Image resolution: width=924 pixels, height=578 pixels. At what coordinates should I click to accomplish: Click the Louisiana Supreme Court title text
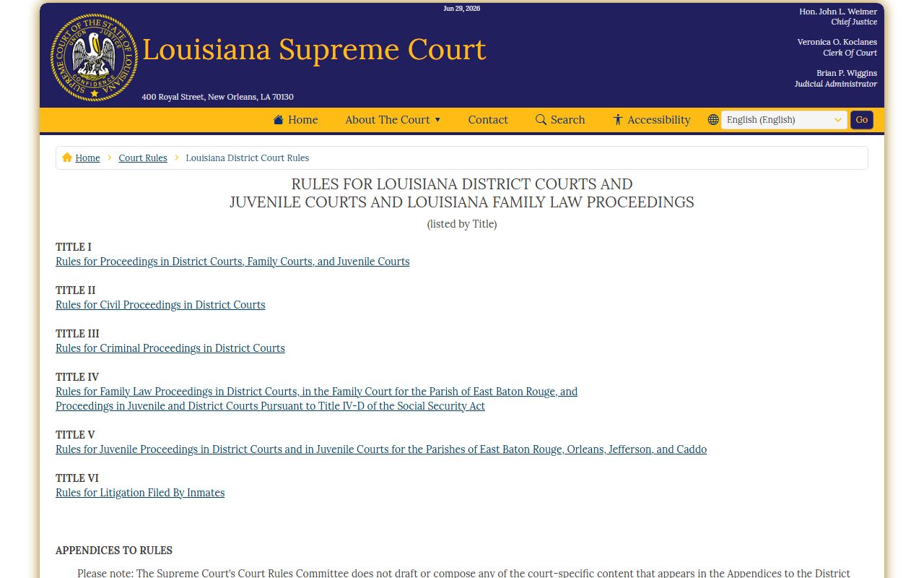point(314,49)
